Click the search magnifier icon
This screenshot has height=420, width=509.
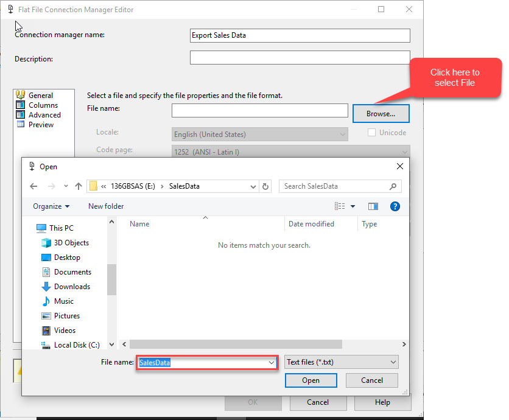[x=393, y=186]
